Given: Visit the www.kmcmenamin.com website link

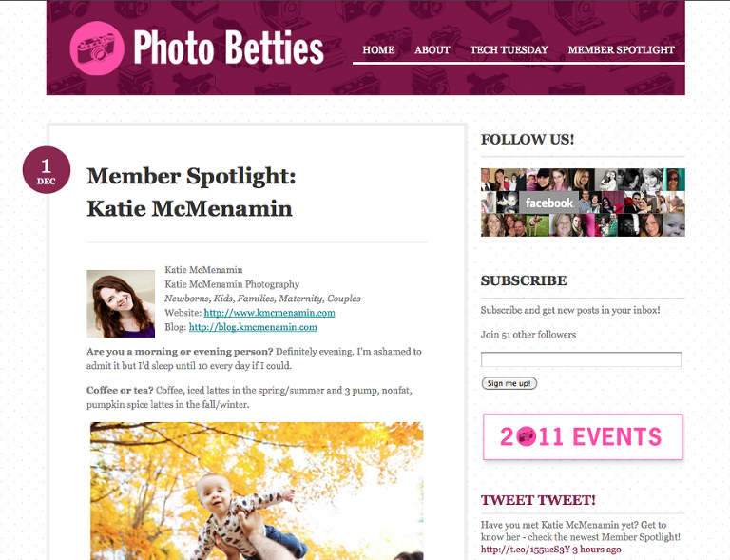Looking at the screenshot, I should click(x=269, y=313).
